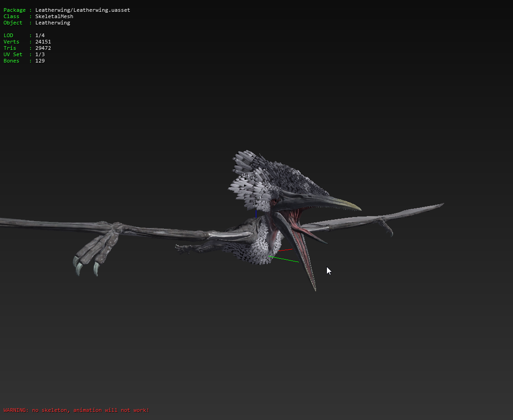
Task: Click the Bones count 129
Action: pyautogui.click(x=40, y=61)
